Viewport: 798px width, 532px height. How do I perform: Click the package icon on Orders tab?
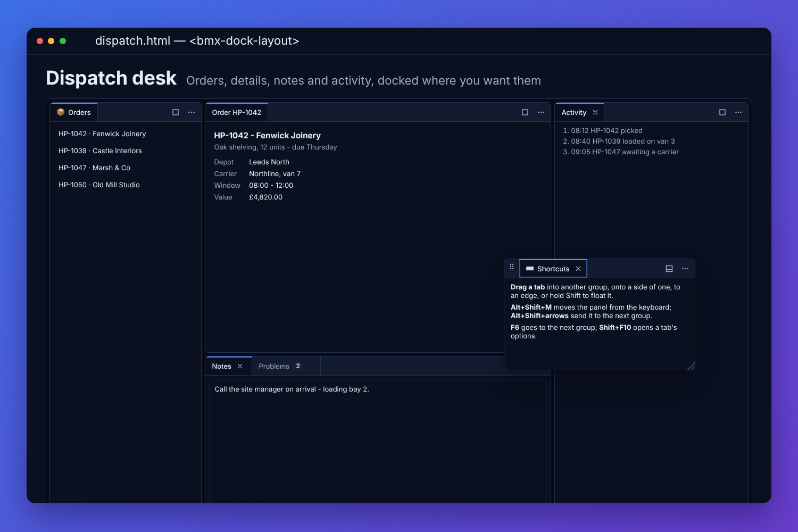coord(61,112)
